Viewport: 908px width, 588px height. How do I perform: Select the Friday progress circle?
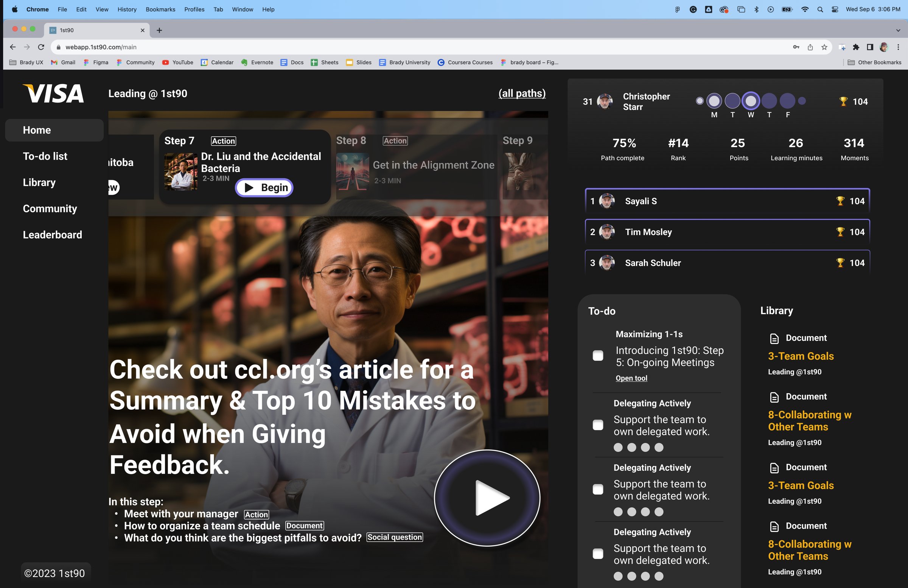(x=787, y=101)
